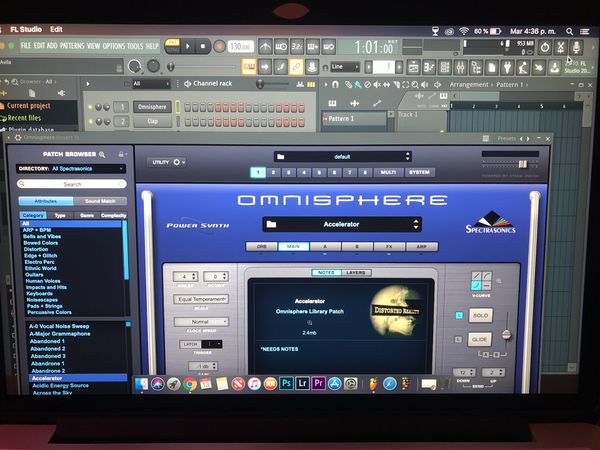Click the patch Search field
The image size is (600, 450).
72,184
